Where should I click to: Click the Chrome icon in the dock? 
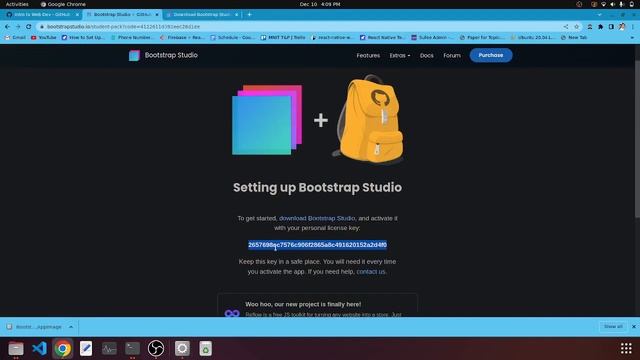(x=63, y=348)
